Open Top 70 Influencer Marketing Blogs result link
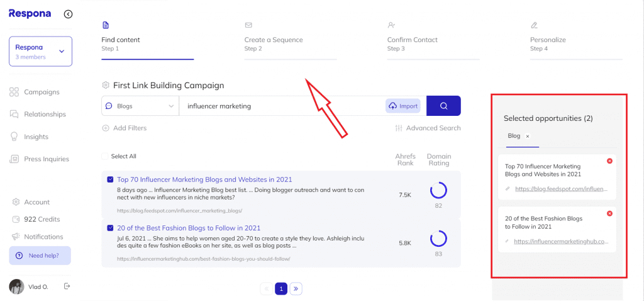 [204, 179]
